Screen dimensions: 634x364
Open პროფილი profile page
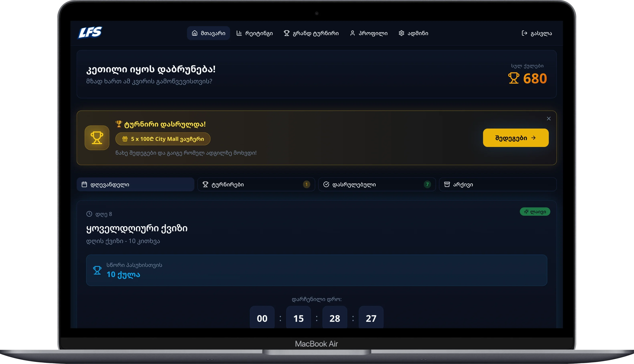click(368, 33)
